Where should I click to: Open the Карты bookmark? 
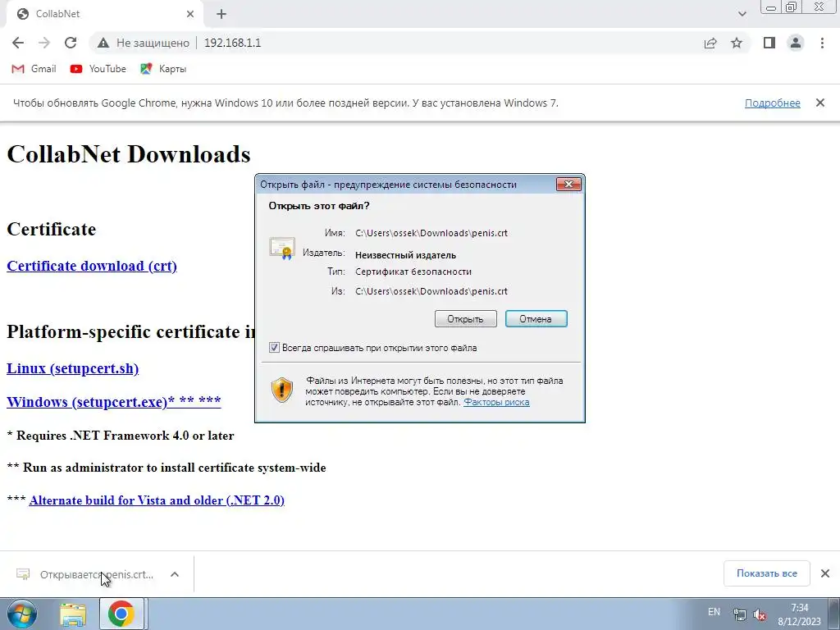coord(163,69)
